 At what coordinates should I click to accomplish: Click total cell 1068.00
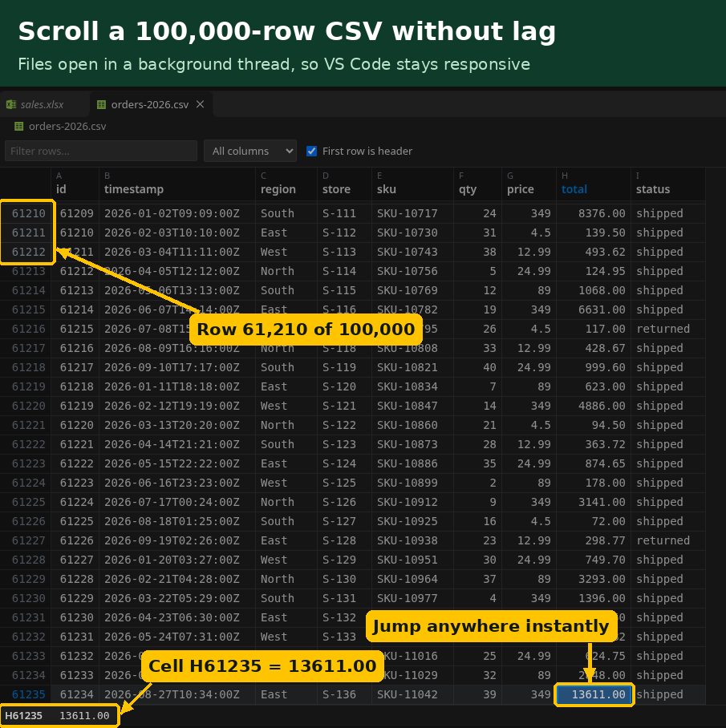594,290
